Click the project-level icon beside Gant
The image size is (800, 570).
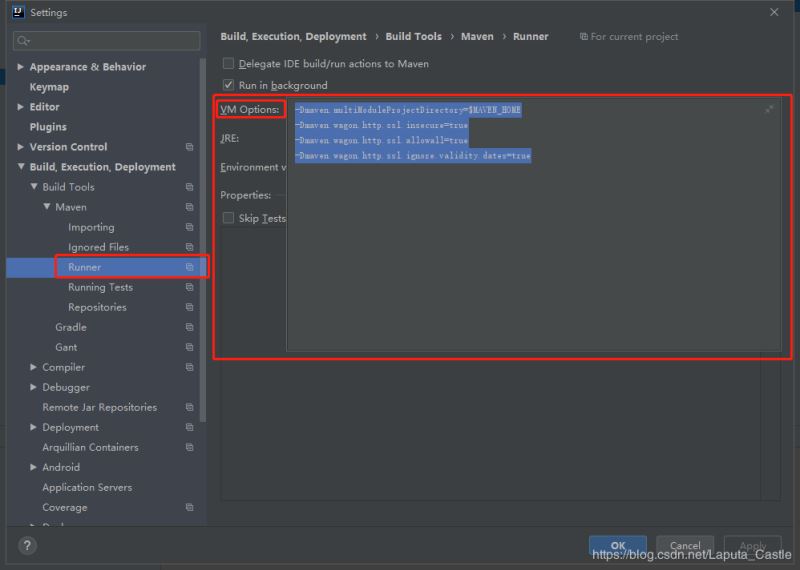189,347
